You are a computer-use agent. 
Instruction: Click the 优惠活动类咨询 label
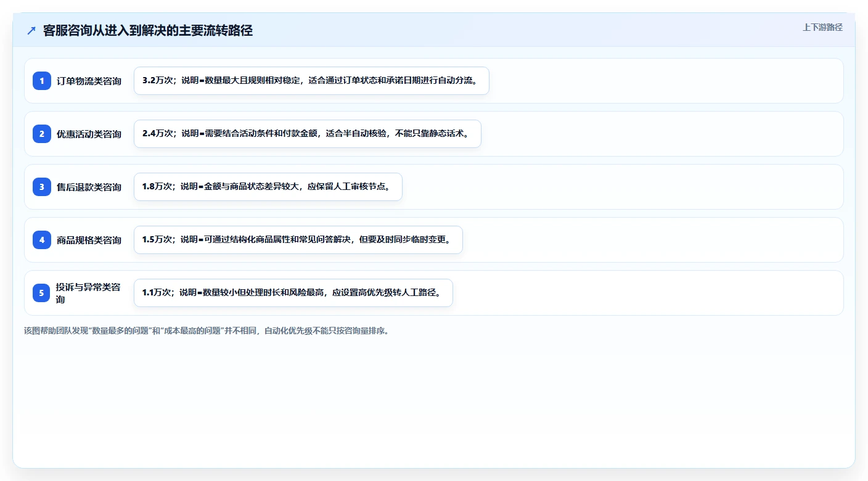coord(89,134)
